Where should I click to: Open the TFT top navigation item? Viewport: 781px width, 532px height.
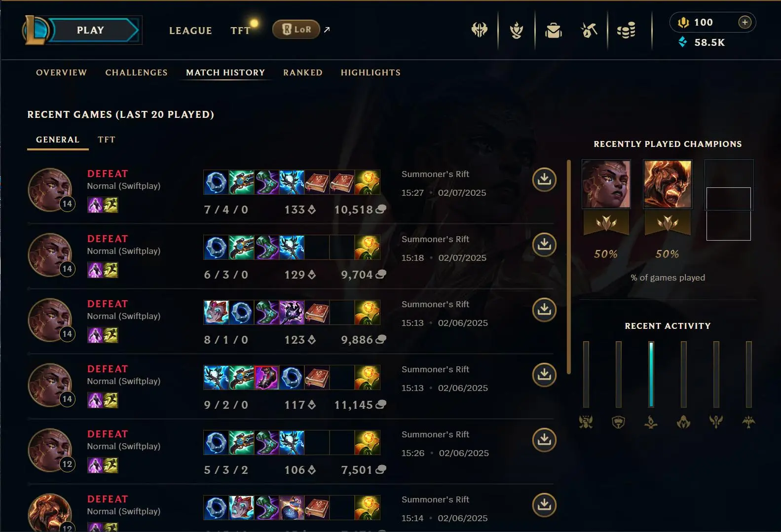coord(240,31)
